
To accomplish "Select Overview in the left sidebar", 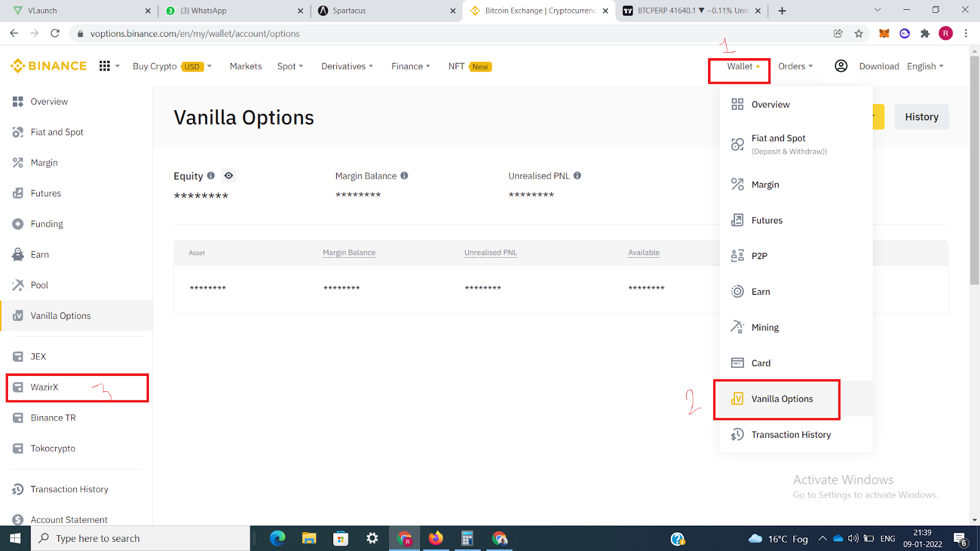I will (x=77, y=102).
